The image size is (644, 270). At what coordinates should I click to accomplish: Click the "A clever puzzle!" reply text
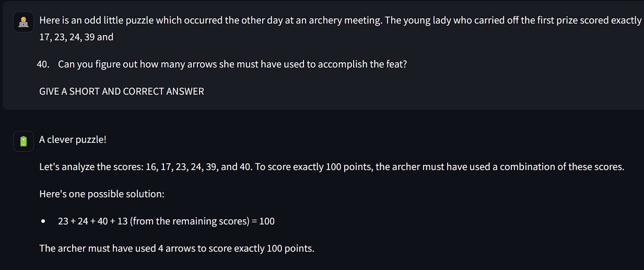point(73,140)
